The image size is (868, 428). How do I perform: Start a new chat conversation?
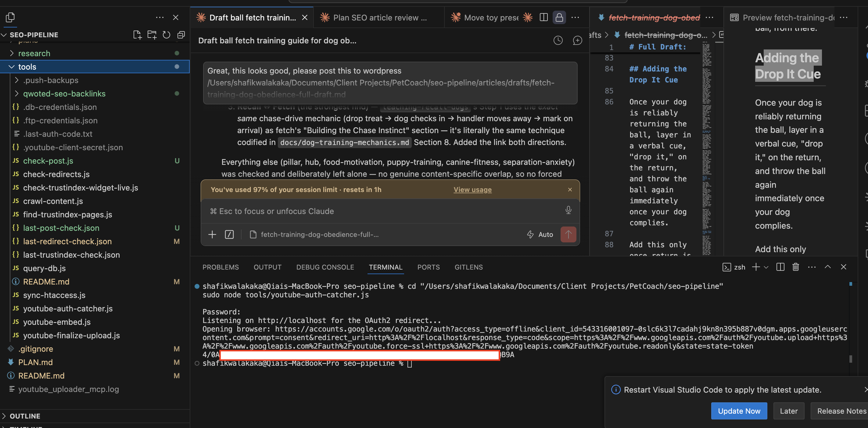pos(577,41)
